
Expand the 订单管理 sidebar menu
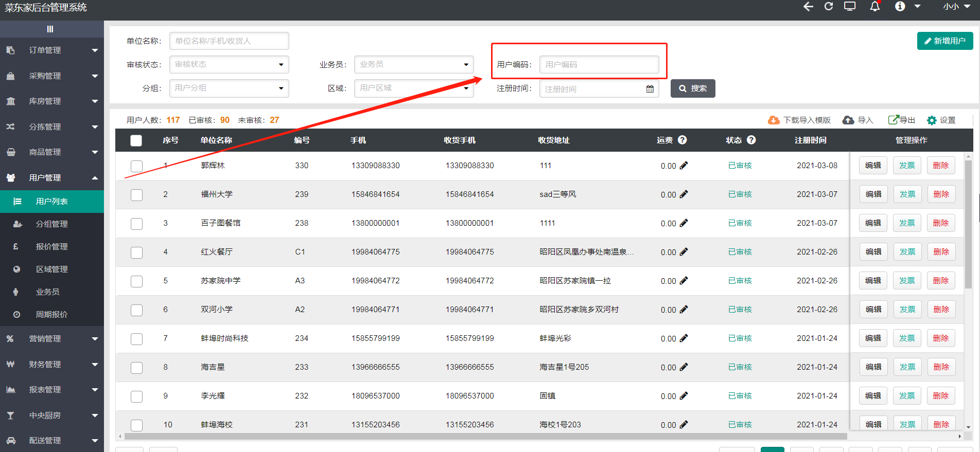pyautogui.click(x=51, y=50)
